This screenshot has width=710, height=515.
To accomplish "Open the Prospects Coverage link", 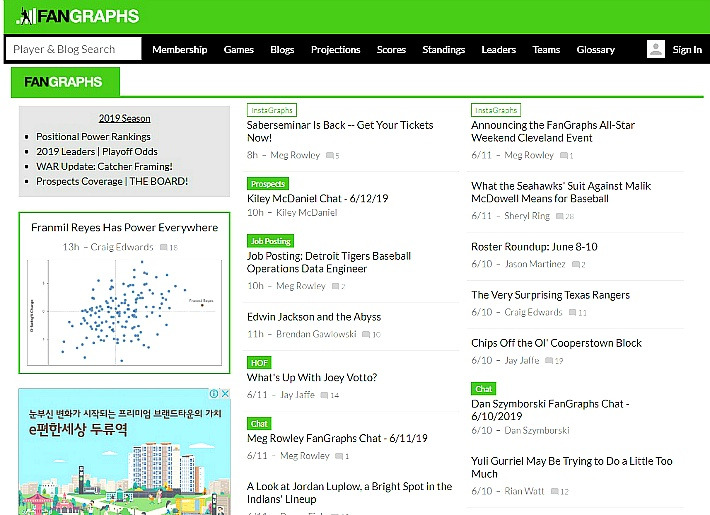I will (79, 182).
